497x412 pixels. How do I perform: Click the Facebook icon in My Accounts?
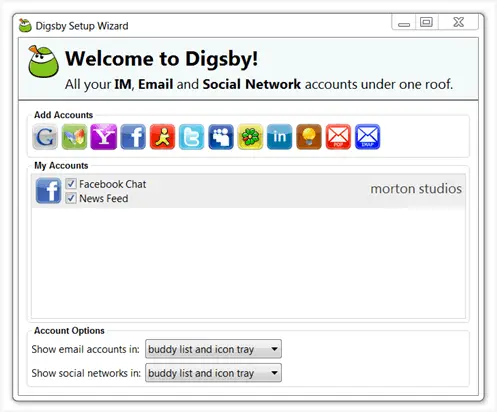(x=48, y=191)
